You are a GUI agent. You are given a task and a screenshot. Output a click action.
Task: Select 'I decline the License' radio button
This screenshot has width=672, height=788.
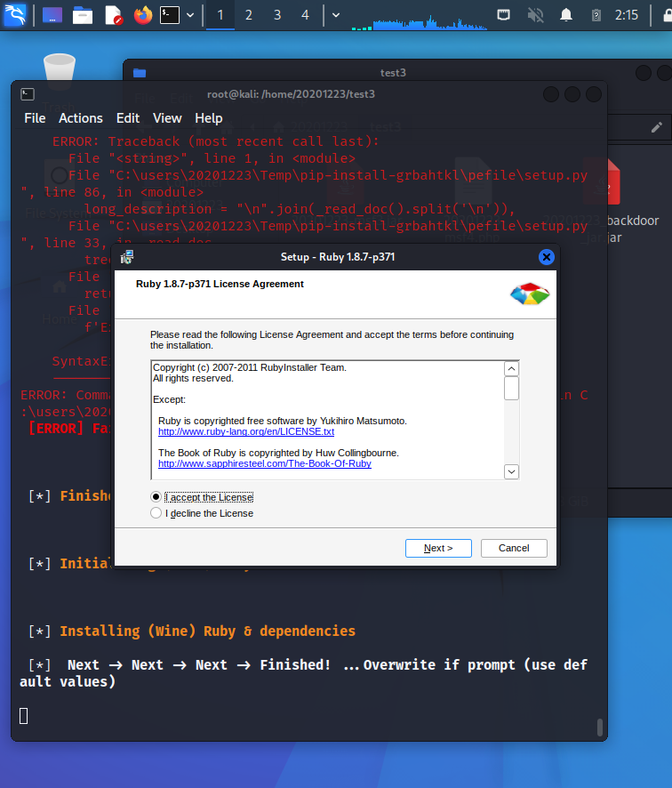156,513
